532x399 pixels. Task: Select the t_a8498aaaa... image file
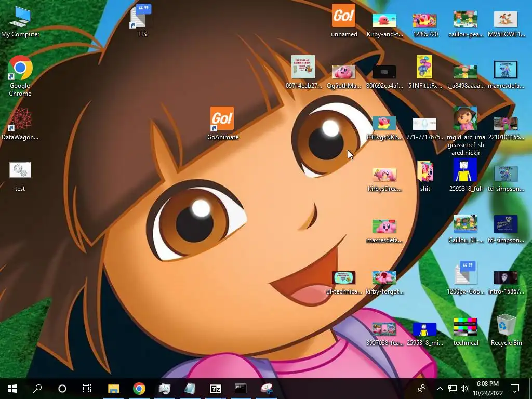click(x=465, y=77)
